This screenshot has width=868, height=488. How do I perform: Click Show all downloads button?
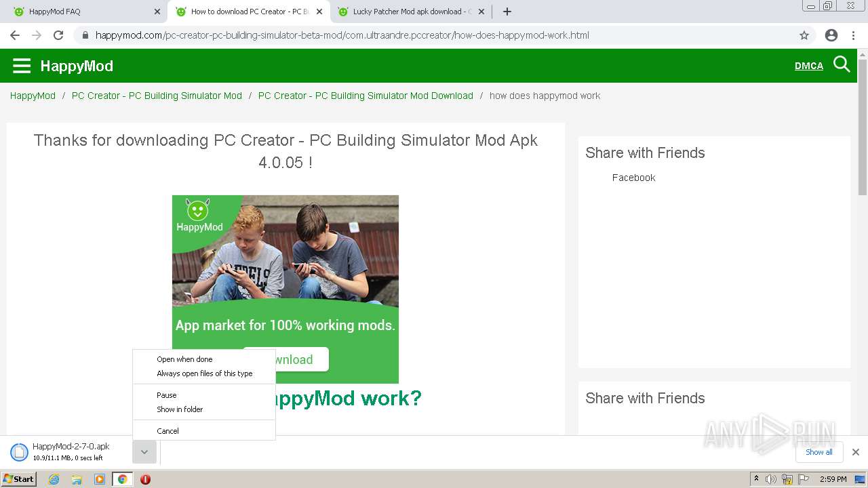(819, 452)
